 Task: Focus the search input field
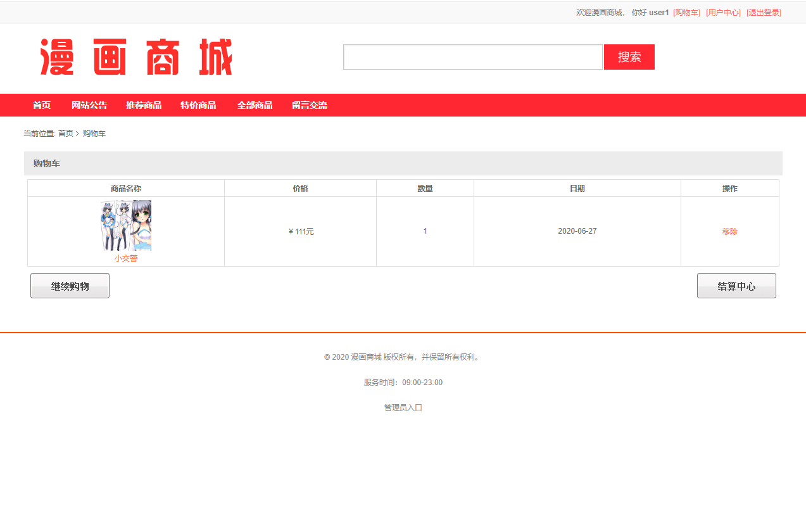point(472,57)
